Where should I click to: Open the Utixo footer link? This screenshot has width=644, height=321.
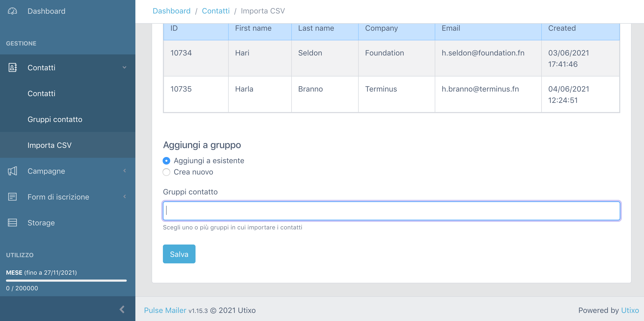[630, 310]
